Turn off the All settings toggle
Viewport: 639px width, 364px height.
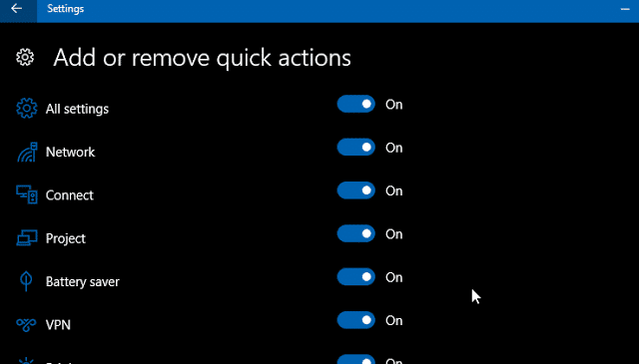click(355, 105)
